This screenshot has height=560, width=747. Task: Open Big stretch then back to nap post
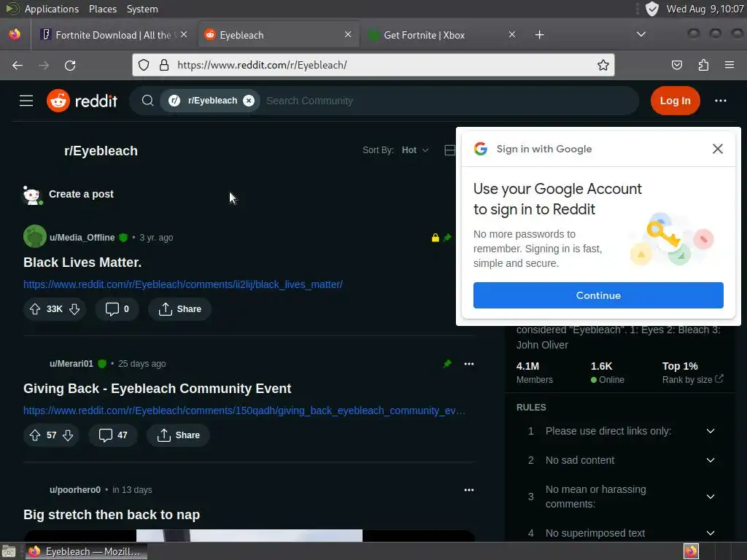(x=112, y=515)
